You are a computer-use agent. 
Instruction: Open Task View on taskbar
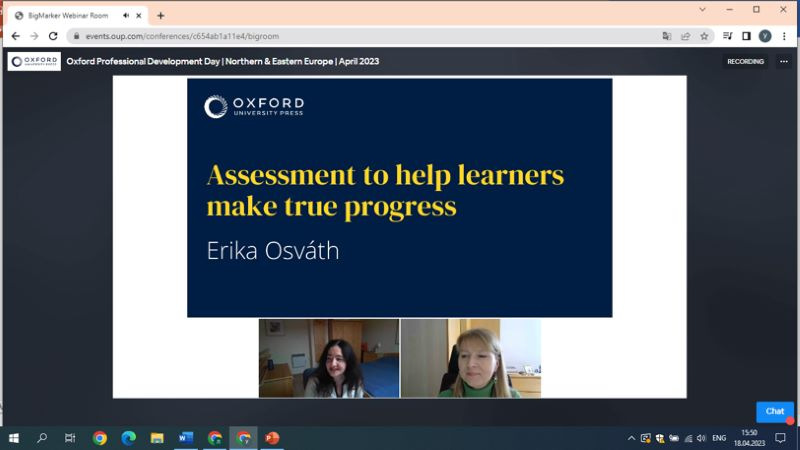(x=70, y=438)
